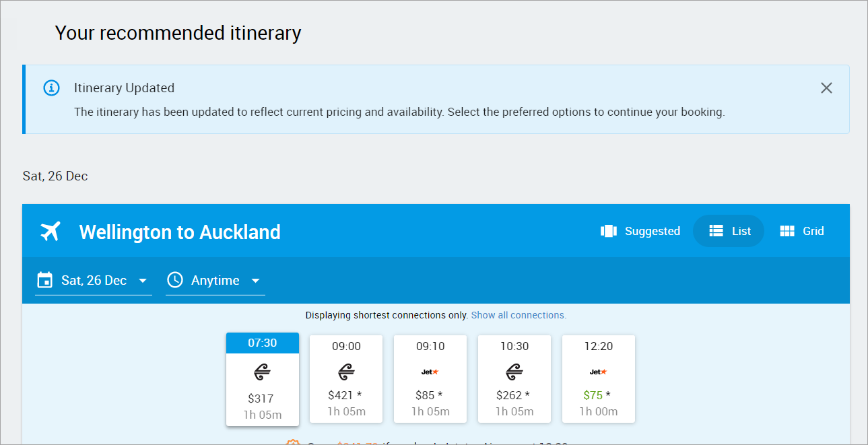Click the Air New Zealand koru logo on the 07:30 flight
Screen dimensions: 868x445
[x=262, y=371]
